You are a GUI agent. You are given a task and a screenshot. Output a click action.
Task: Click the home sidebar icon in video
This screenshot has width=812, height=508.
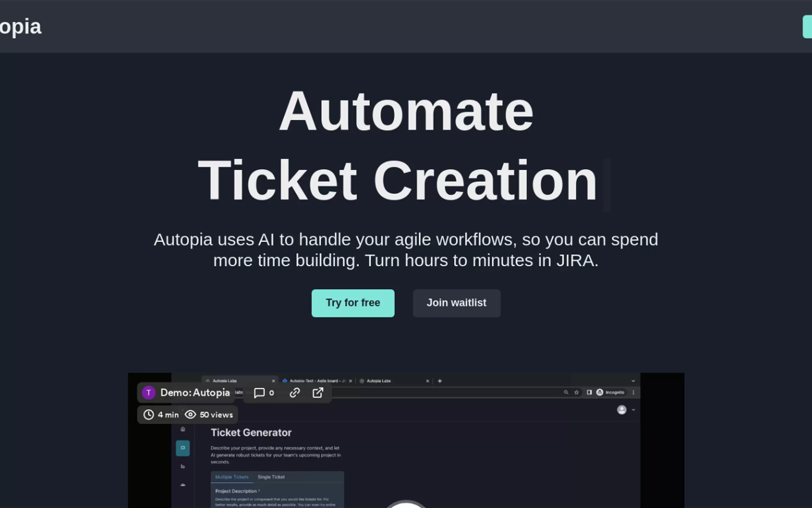[x=183, y=429]
